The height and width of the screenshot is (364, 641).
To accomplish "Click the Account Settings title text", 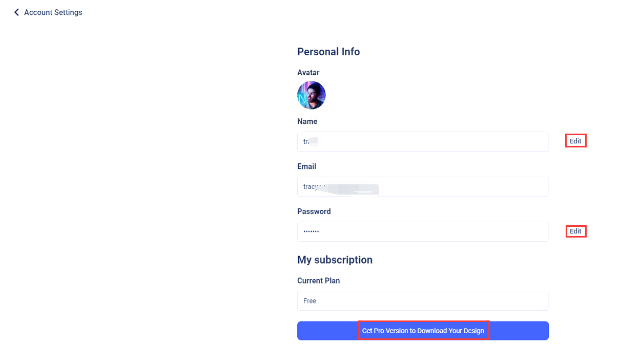I will [53, 12].
